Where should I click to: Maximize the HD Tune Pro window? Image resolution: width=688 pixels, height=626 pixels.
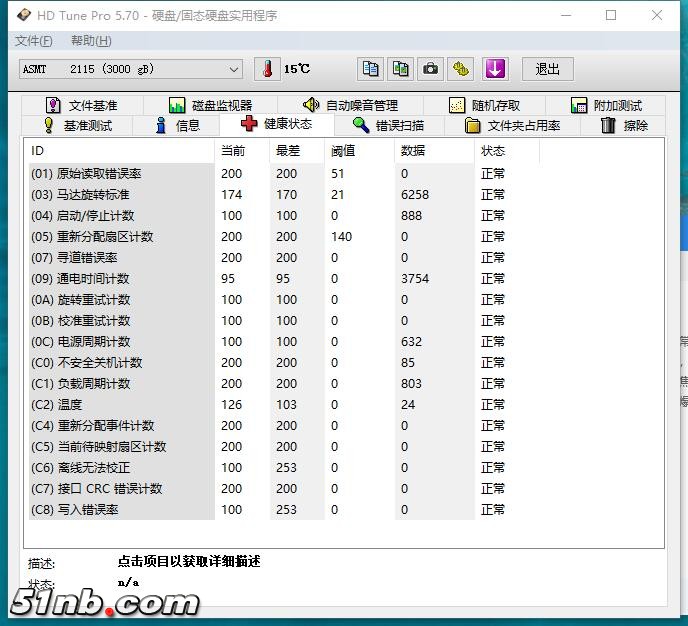pos(611,15)
